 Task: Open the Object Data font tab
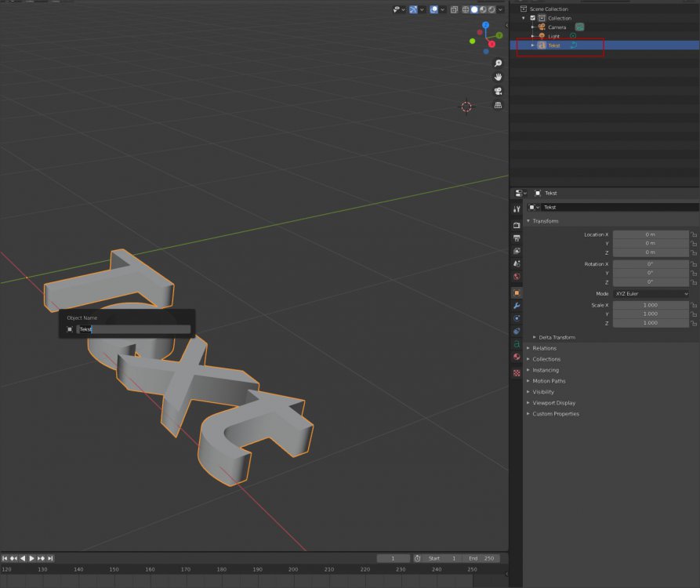click(x=517, y=344)
